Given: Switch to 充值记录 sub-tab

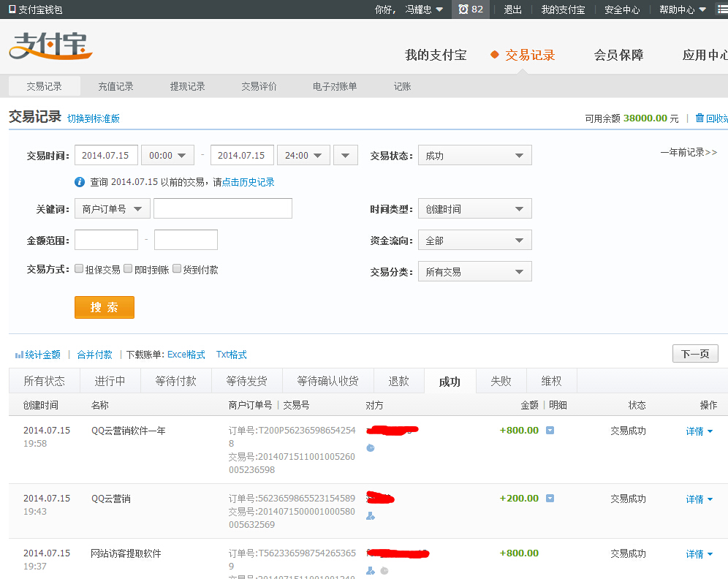Looking at the screenshot, I should coord(115,86).
